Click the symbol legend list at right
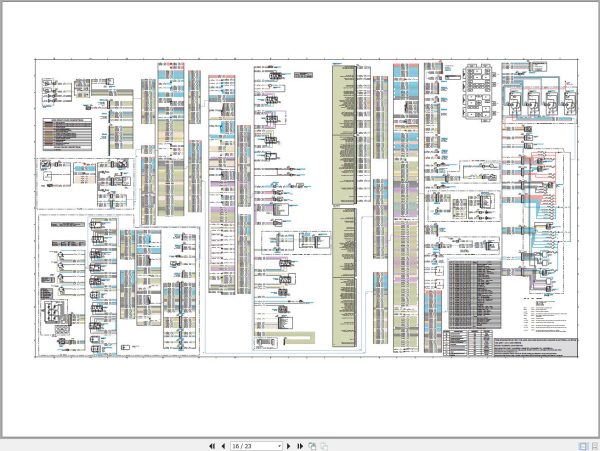This screenshot has height=451, width=600. (545, 314)
